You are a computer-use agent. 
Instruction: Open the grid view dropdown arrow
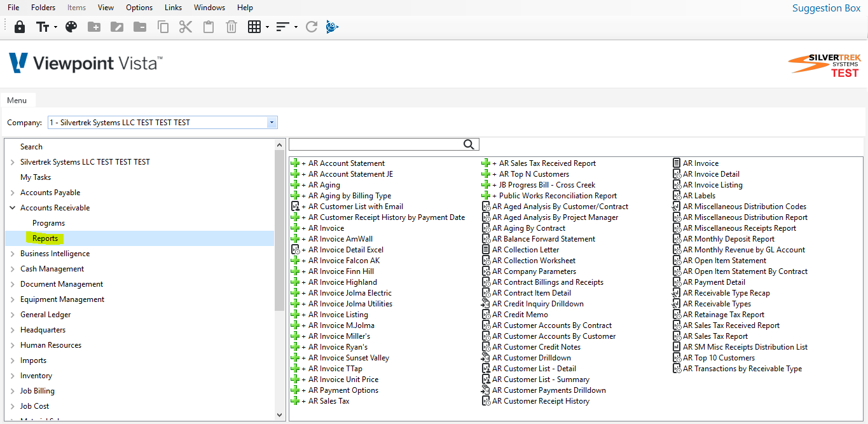tap(267, 27)
